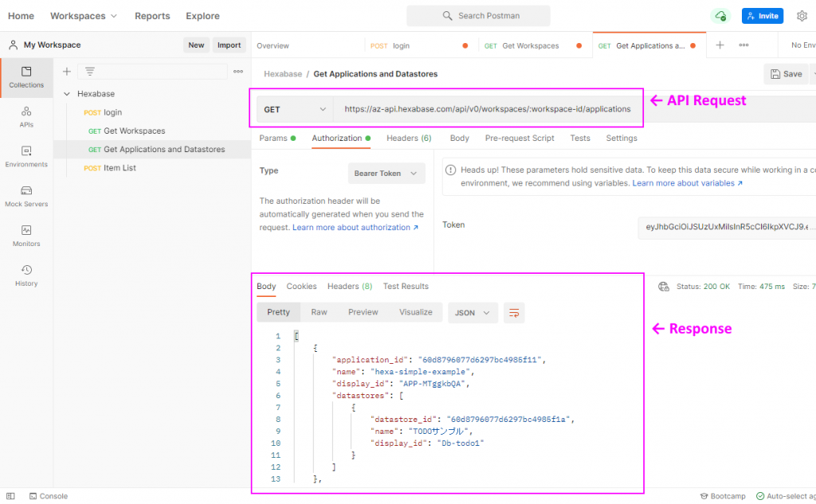The image size is (816, 504).
Task: Open the APIs sidebar panel
Action: click(x=26, y=116)
